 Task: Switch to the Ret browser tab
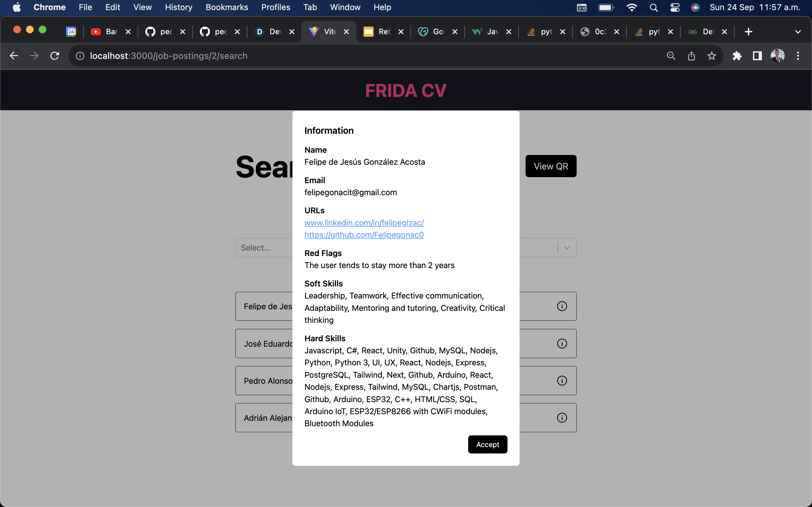(383, 32)
